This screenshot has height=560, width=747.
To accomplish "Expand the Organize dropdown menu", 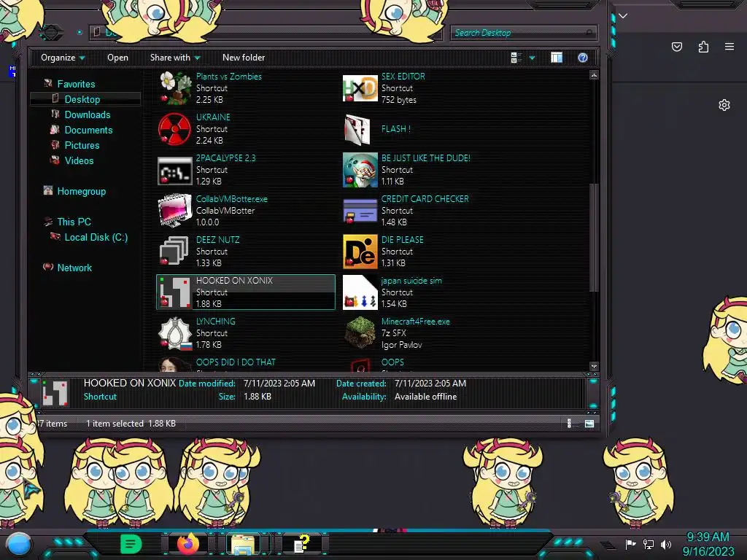I will pos(63,58).
